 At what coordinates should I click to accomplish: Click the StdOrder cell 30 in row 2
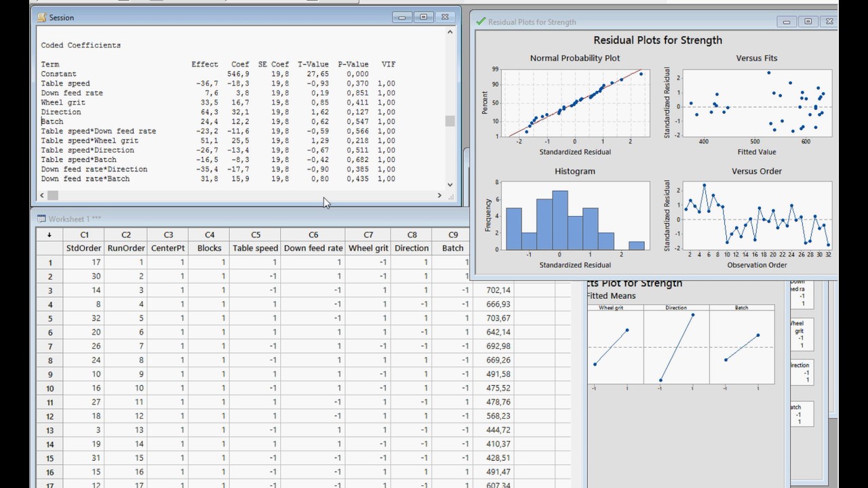(84, 276)
